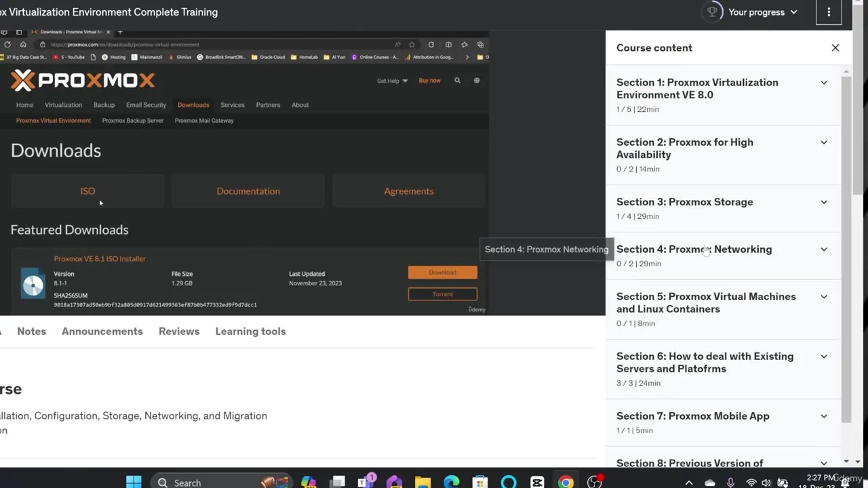The width and height of the screenshot is (868, 488).
Task: Click the Windows Start button
Action: coord(134,483)
